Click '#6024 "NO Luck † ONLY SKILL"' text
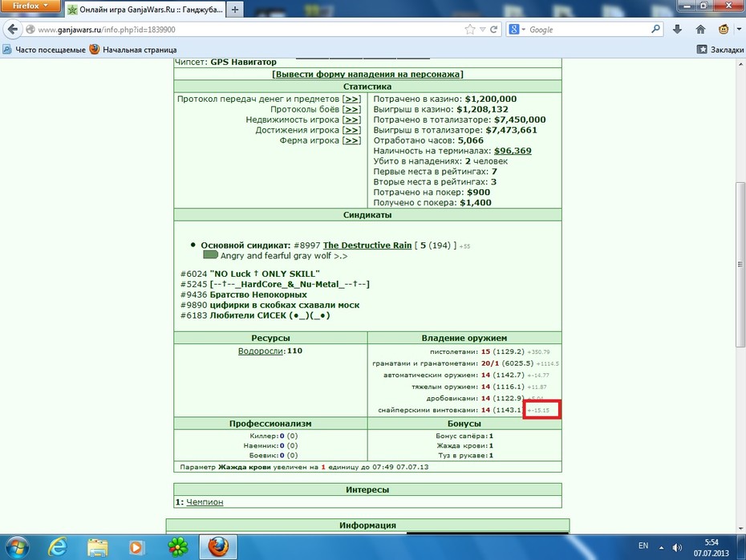Screen dimensions: 746x560 pyautogui.click(x=250, y=274)
